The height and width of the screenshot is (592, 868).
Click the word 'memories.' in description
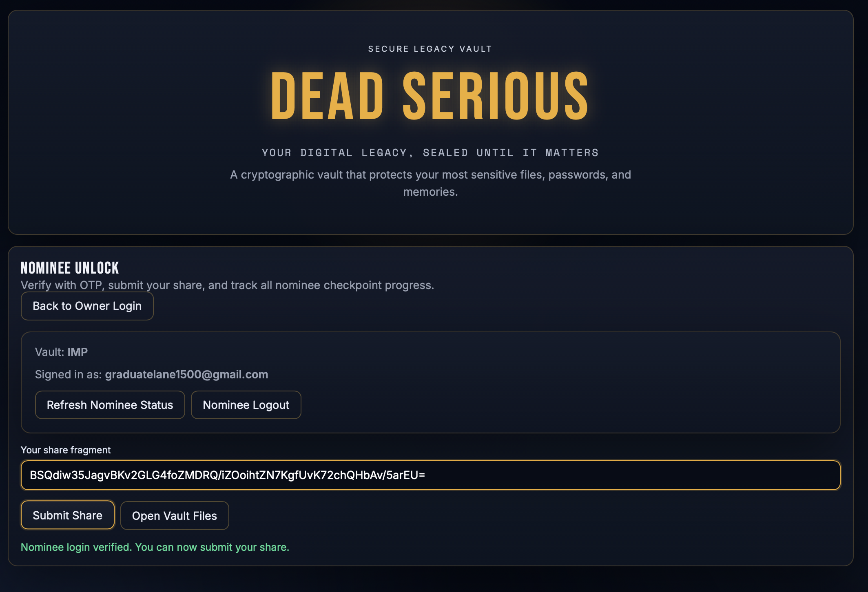point(430,192)
